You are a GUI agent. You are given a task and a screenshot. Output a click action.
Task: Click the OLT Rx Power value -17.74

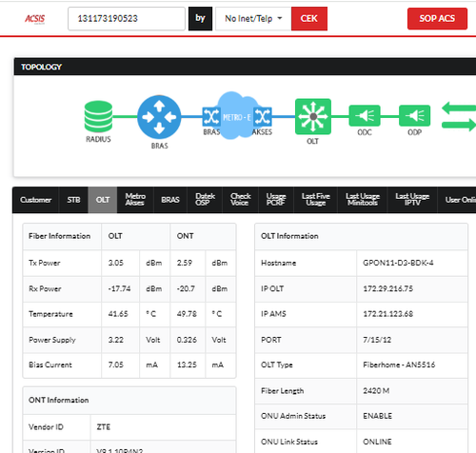119,288
